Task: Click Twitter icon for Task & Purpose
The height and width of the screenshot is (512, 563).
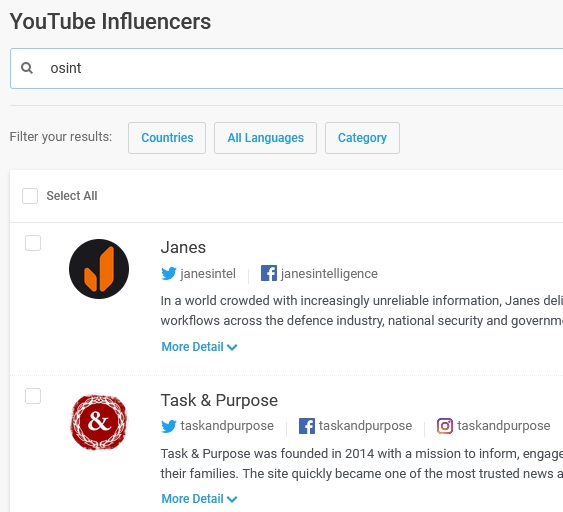Action: coord(169,426)
